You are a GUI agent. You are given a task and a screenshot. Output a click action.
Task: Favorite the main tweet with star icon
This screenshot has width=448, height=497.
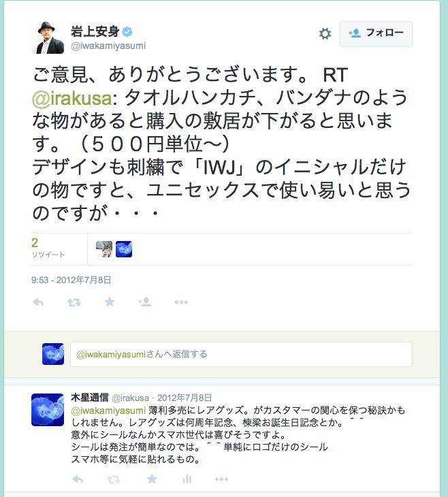(110, 302)
